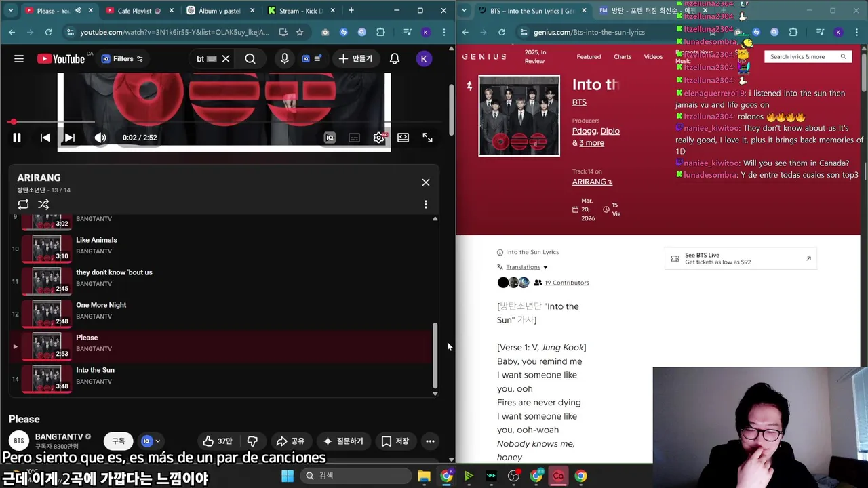The image size is (868, 488).
Task: Open Windows Start menu
Action: [288, 476]
